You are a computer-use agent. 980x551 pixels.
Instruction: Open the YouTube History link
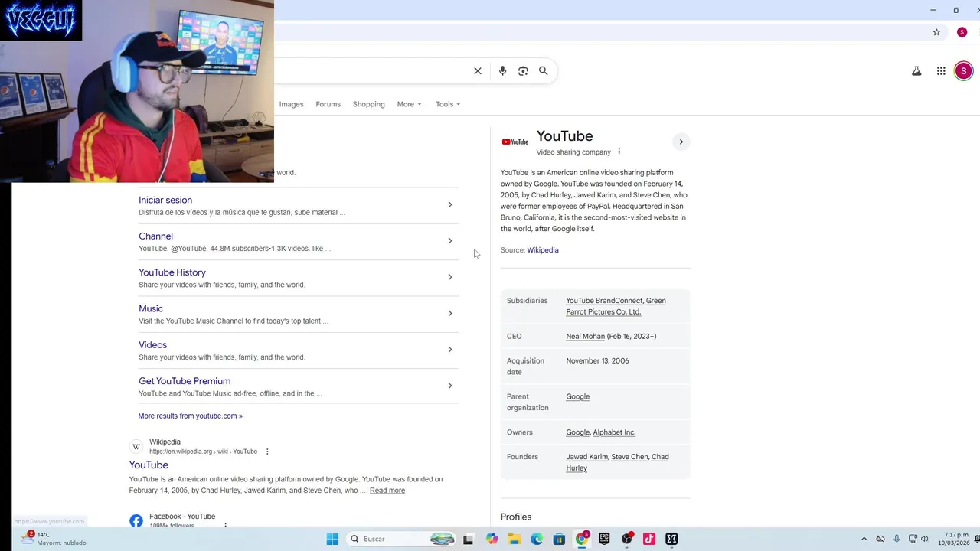172,272
